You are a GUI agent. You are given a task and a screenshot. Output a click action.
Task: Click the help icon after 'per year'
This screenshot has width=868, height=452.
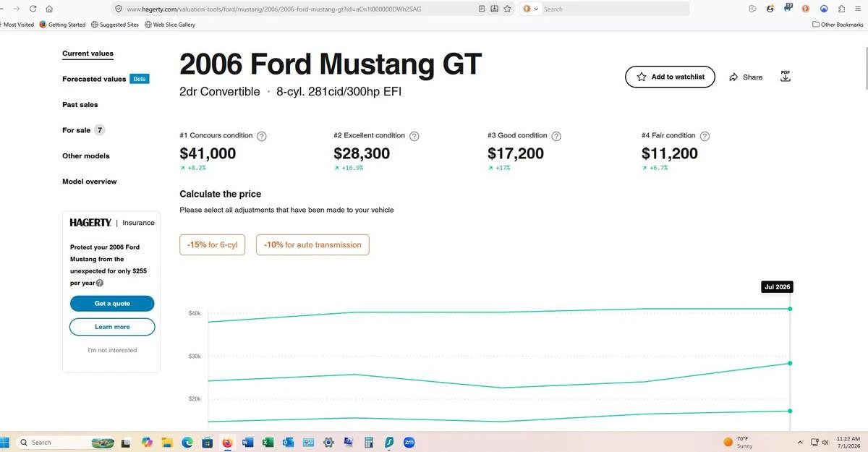point(100,283)
